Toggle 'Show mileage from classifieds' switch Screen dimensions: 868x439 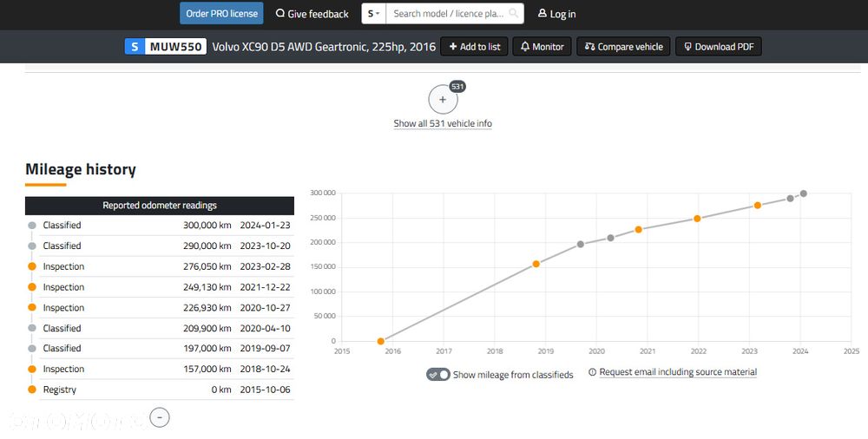pyautogui.click(x=437, y=375)
